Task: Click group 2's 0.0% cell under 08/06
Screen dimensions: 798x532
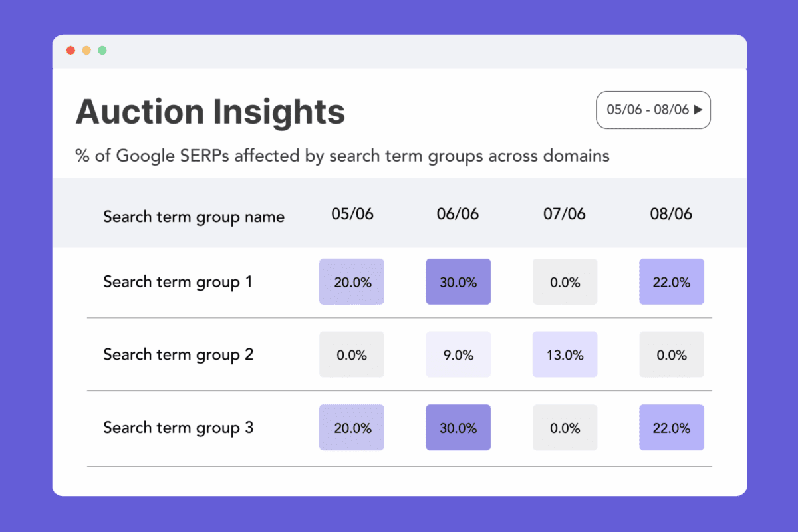Action: click(671, 355)
